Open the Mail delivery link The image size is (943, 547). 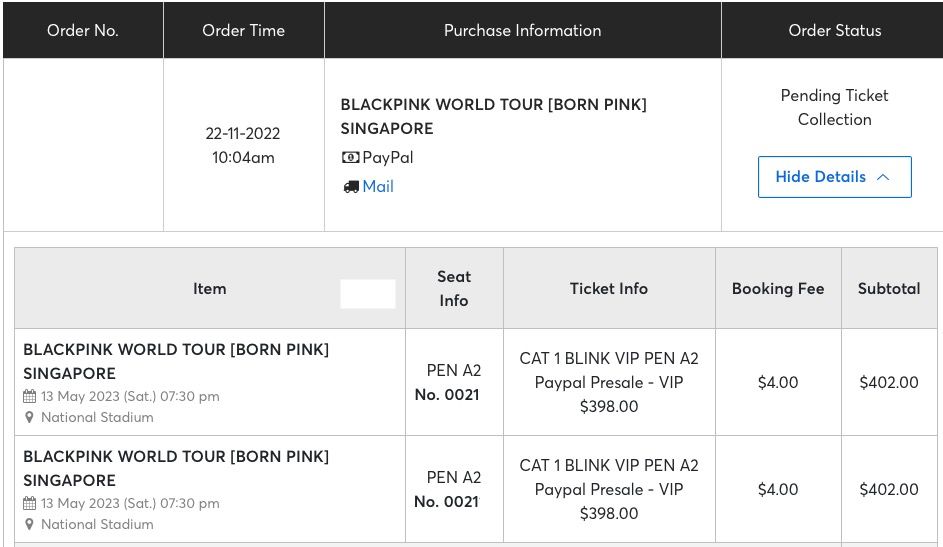point(378,186)
